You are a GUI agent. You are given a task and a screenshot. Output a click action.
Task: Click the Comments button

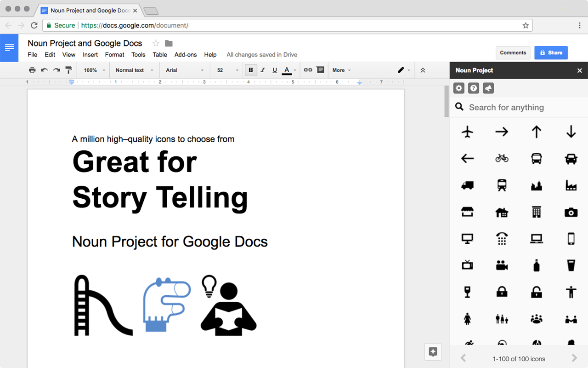[513, 53]
